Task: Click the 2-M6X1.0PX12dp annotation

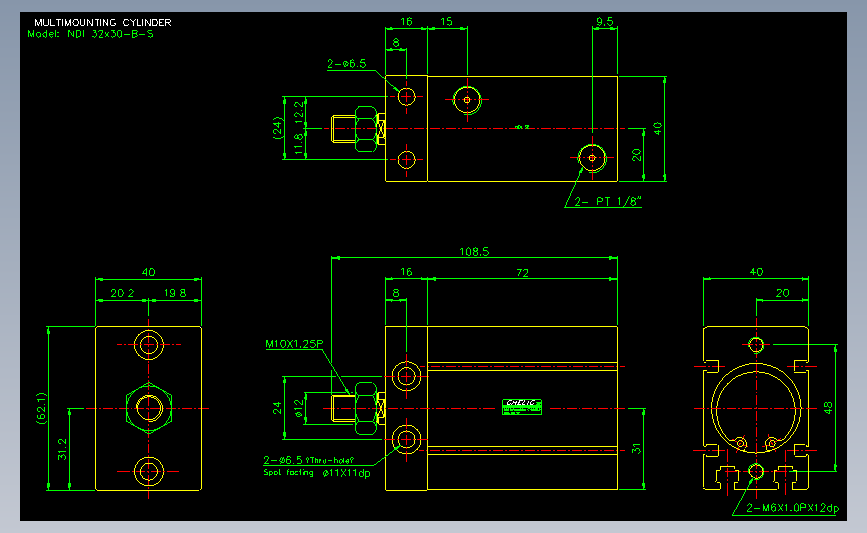Action: (792, 508)
